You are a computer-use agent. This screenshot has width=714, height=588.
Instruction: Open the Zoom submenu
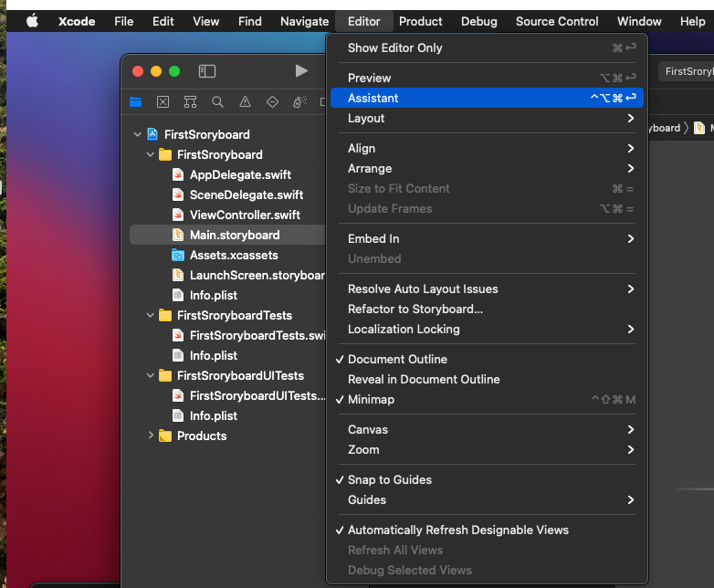(x=487, y=449)
